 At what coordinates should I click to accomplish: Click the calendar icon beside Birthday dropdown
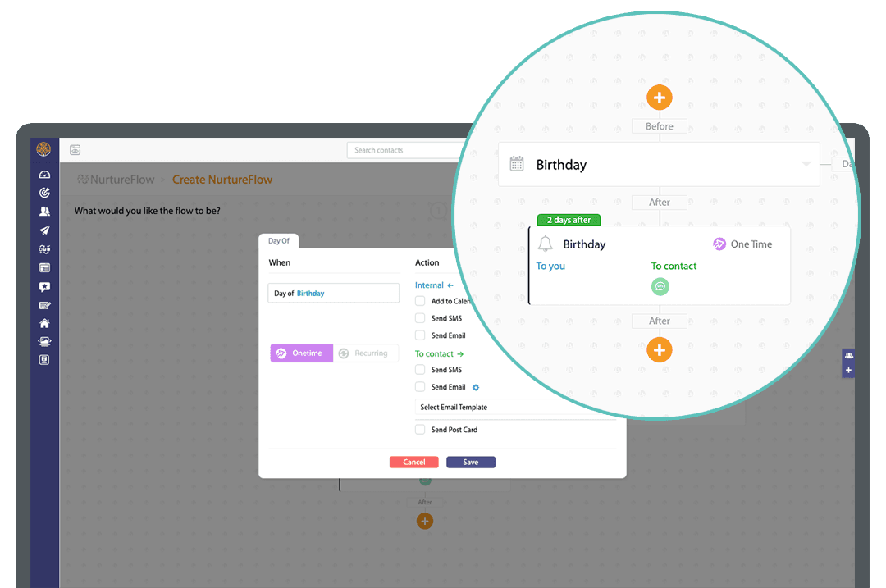click(x=517, y=164)
